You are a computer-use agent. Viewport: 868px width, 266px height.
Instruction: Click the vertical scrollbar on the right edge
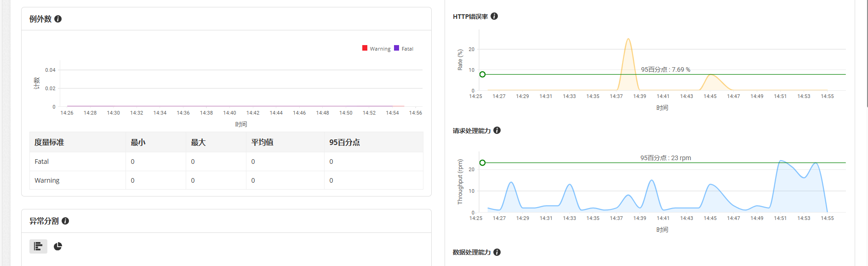pyautogui.click(x=867, y=53)
